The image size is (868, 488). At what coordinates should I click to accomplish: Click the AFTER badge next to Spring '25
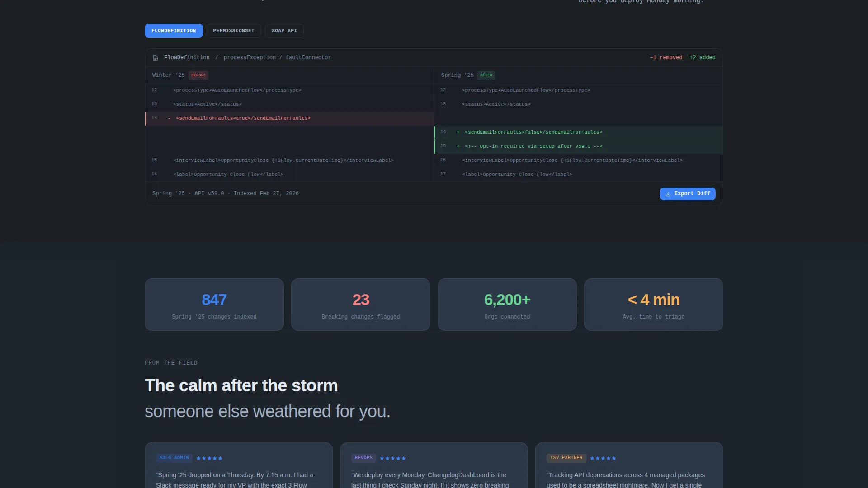(x=486, y=75)
